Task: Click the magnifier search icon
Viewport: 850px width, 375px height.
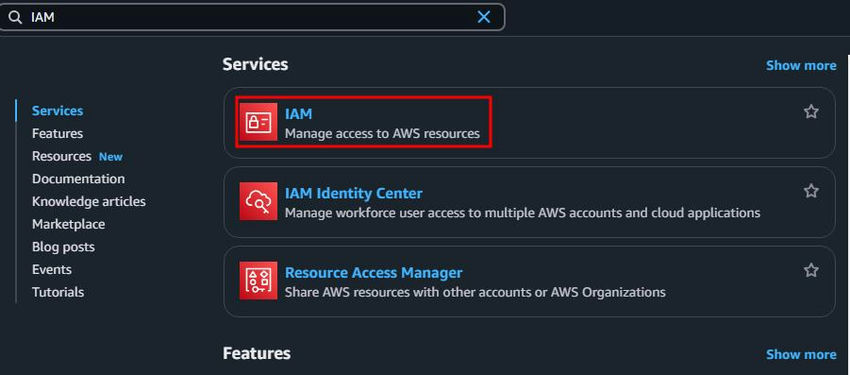Action: point(15,17)
